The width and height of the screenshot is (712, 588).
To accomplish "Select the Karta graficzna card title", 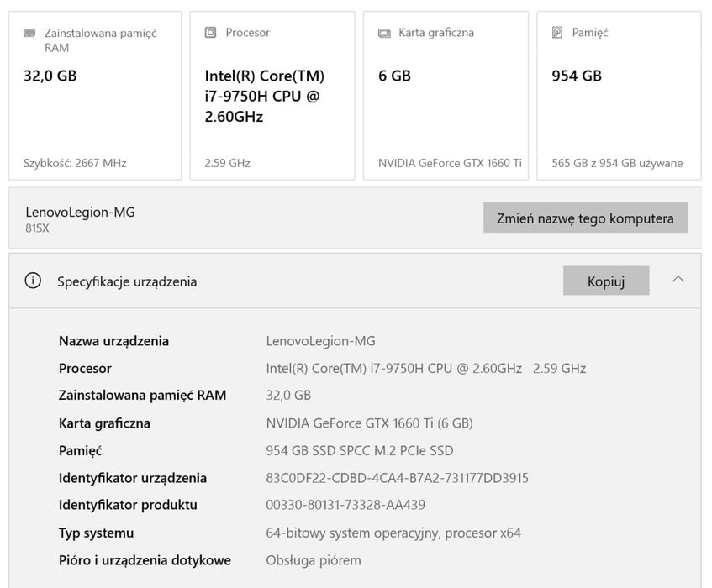I will [436, 33].
